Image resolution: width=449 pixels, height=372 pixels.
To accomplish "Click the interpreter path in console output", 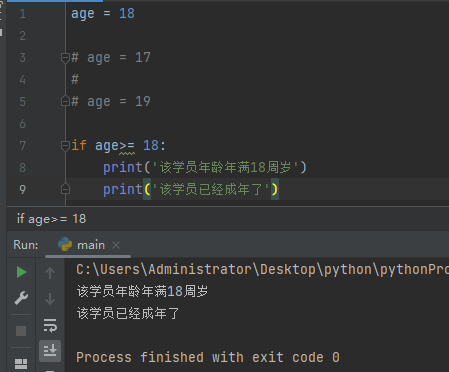I will (262, 269).
